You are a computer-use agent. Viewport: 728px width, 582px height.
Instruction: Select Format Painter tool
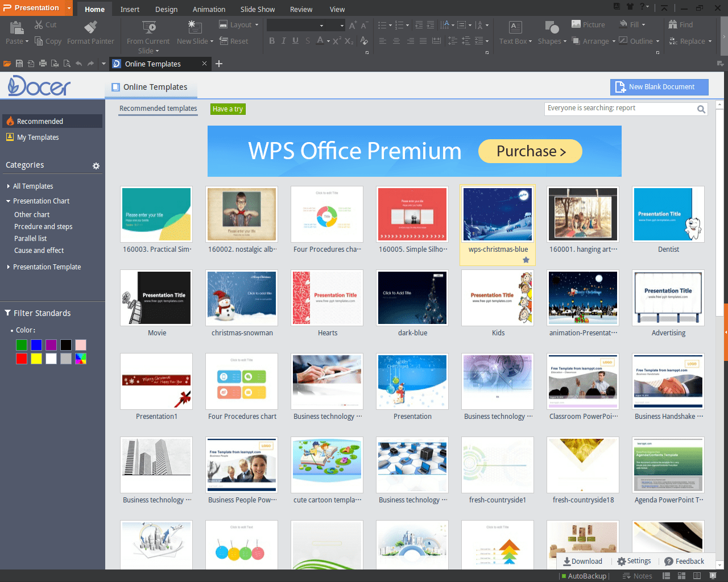pos(90,27)
